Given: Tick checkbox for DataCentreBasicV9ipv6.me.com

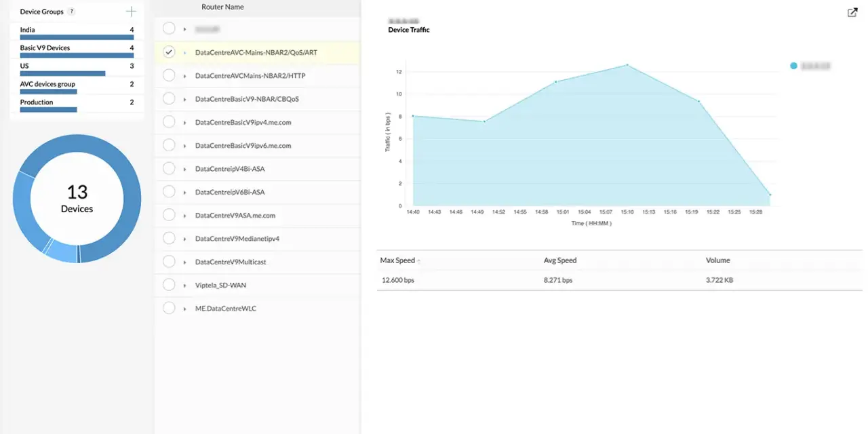Looking at the screenshot, I should click(x=169, y=145).
